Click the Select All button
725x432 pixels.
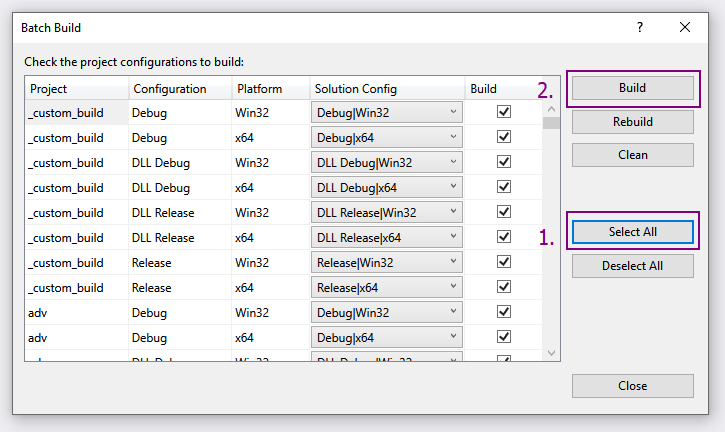pos(632,232)
